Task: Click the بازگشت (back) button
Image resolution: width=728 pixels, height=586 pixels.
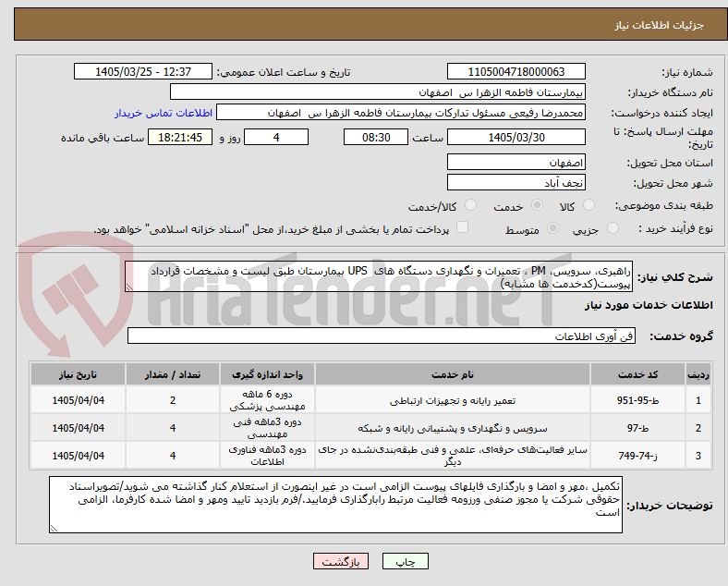Action: click(341, 561)
